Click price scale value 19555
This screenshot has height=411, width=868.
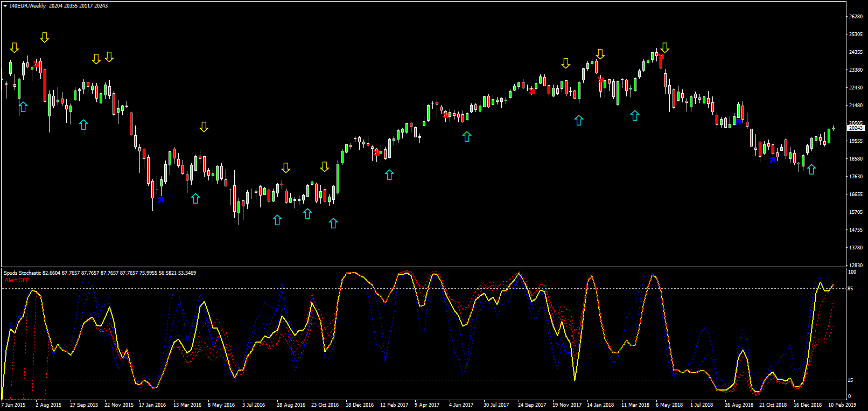(856, 141)
